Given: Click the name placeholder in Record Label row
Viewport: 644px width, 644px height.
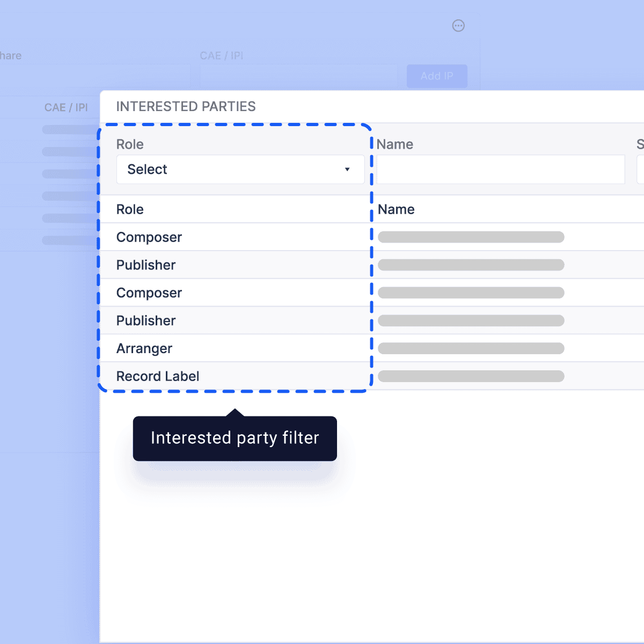Looking at the screenshot, I should click(471, 377).
